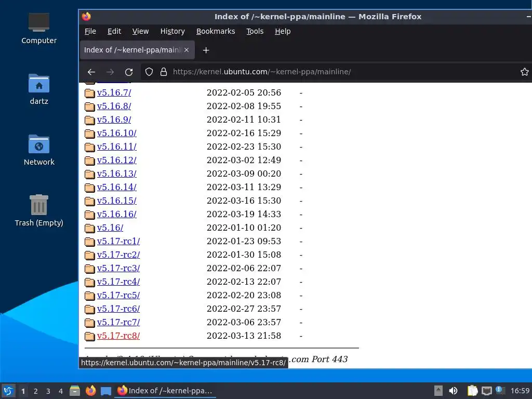Close the Index of kernel-ppa tab
Screen dimensions: 532x399
pyautogui.click(x=187, y=50)
